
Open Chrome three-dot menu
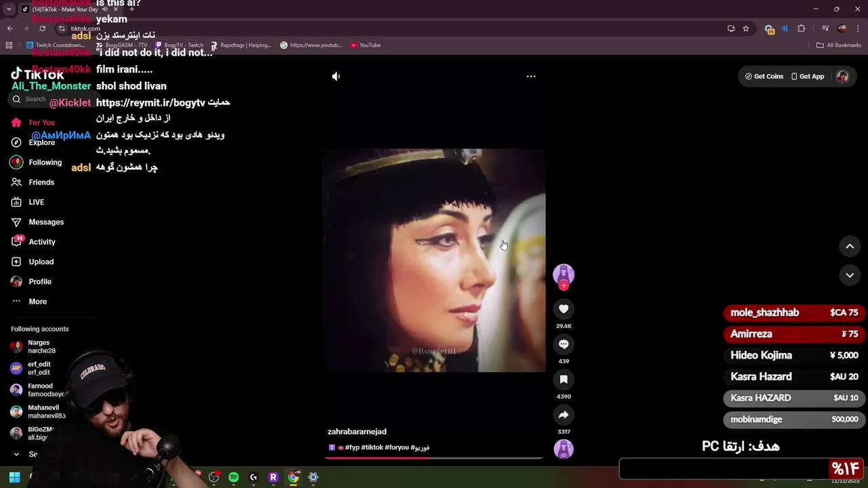859,28
